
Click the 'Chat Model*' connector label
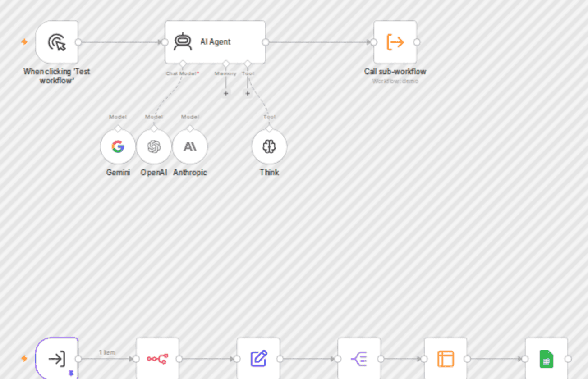182,73
